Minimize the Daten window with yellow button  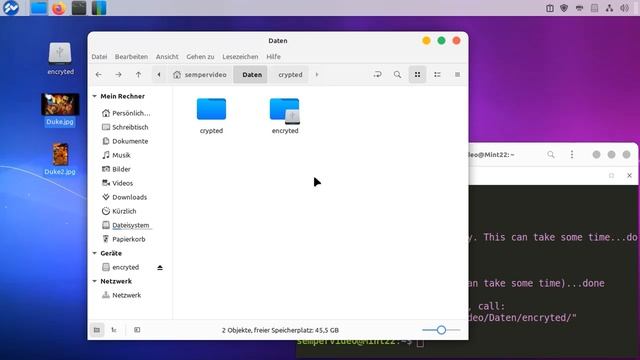[x=426, y=40]
